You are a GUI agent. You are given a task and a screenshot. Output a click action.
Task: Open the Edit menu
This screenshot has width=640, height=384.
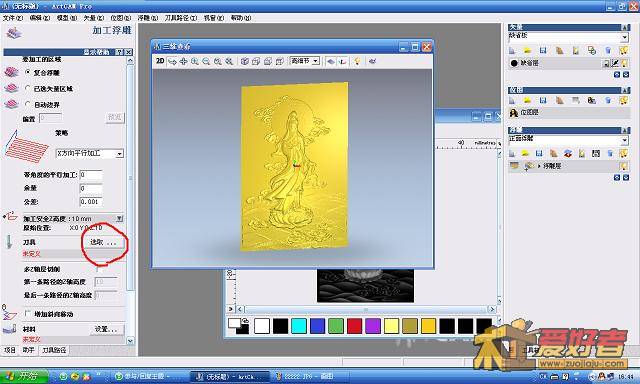click(x=40, y=18)
